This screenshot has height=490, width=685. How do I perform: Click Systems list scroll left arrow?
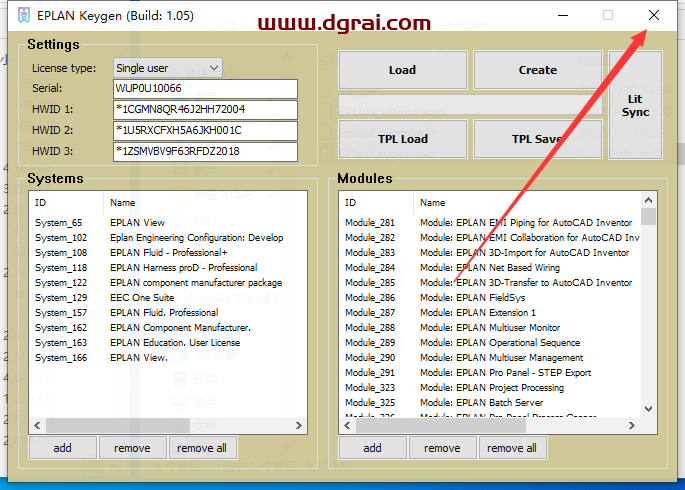tap(37, 425)
